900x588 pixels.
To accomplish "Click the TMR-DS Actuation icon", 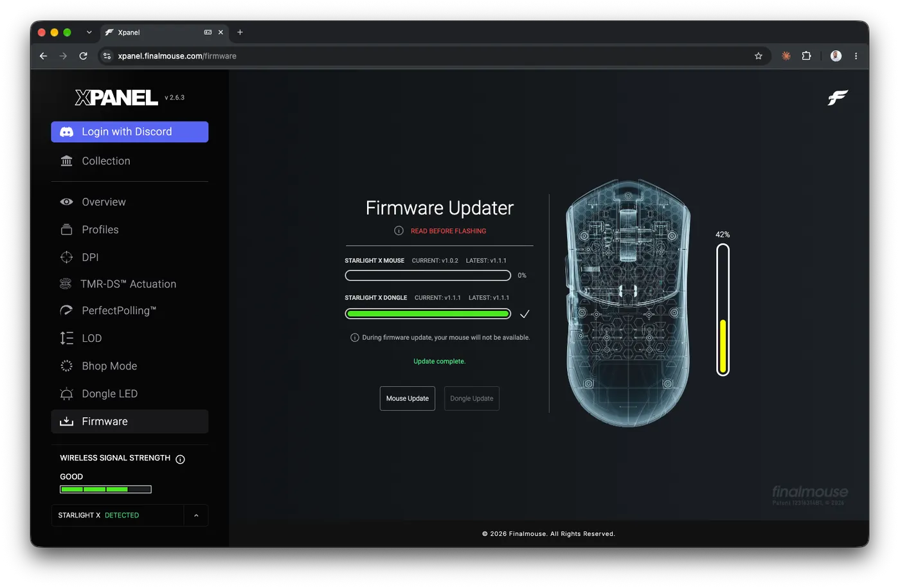I will [66, 283].
